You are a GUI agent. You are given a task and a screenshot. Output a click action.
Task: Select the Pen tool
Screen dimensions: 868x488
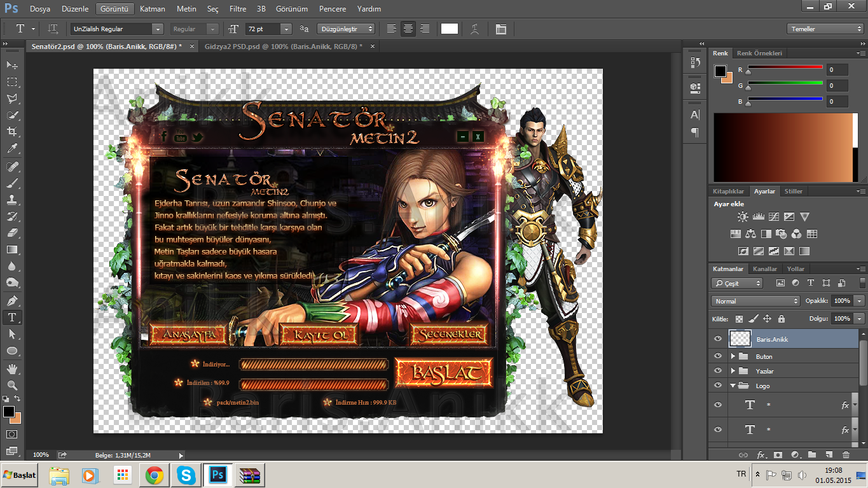(x=12, y=300)
